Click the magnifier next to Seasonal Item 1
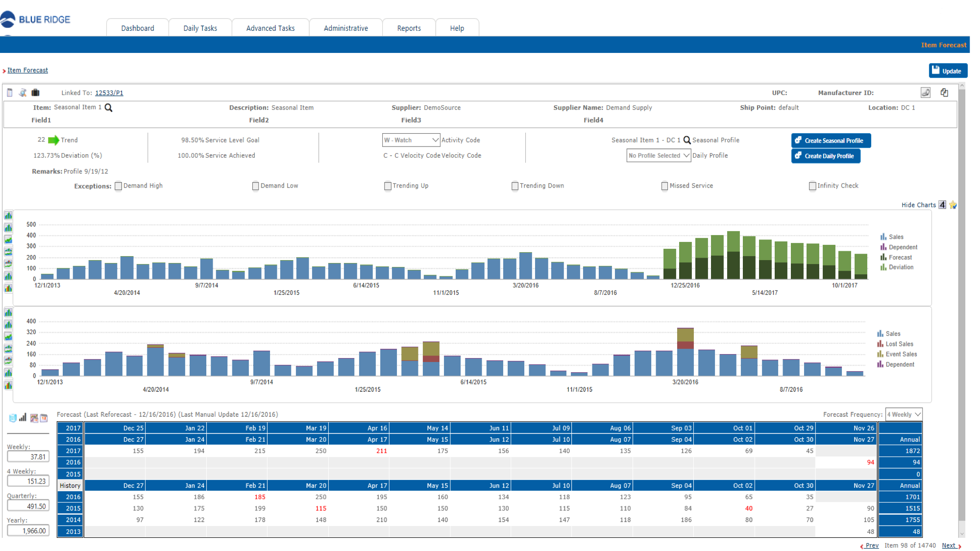 coord(109,108)
